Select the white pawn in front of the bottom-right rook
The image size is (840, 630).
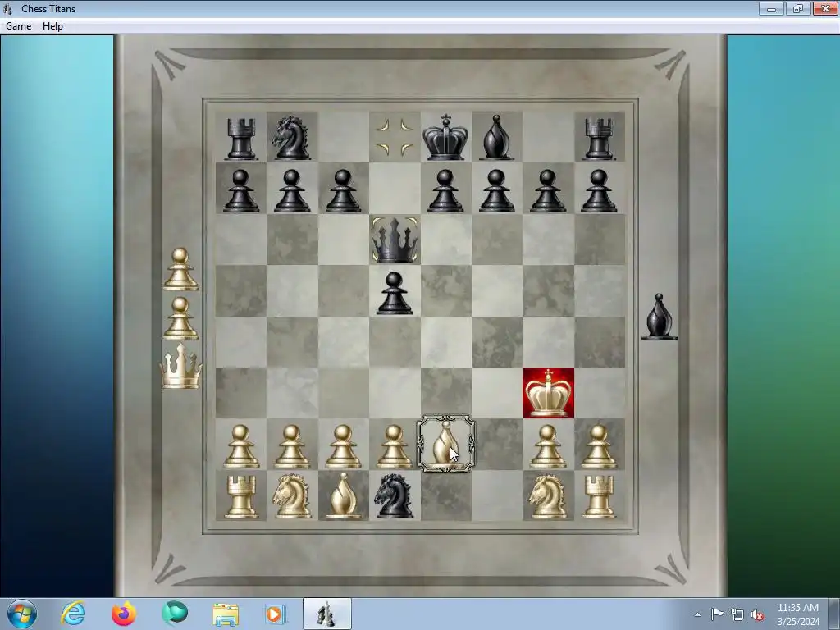[x=598, y=446]
